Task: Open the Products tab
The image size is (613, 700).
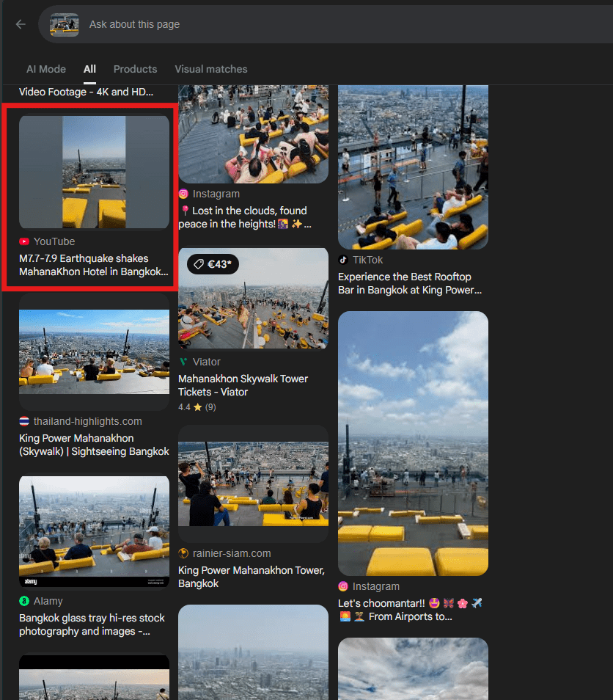Action: (135, 69)
